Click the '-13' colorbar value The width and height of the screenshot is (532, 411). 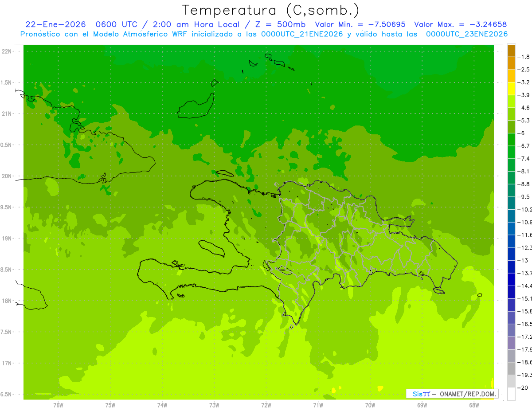[x=523, y=261]
